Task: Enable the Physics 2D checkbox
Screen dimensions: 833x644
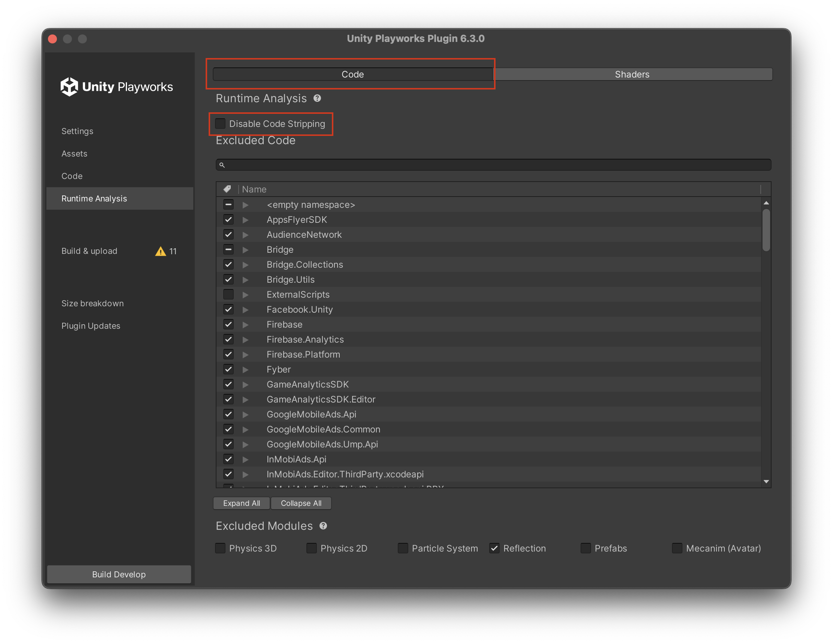Action: coord(312,548)
